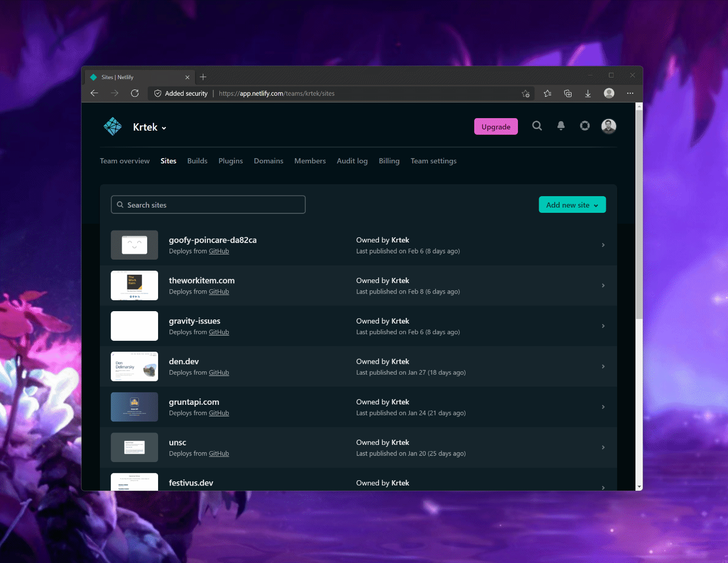Reload the page with the refresh icon
728x563 pixels.
coord(135,93)
